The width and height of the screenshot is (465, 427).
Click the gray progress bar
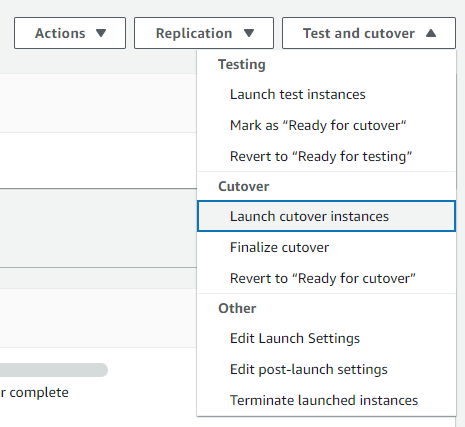pos(54,370)
